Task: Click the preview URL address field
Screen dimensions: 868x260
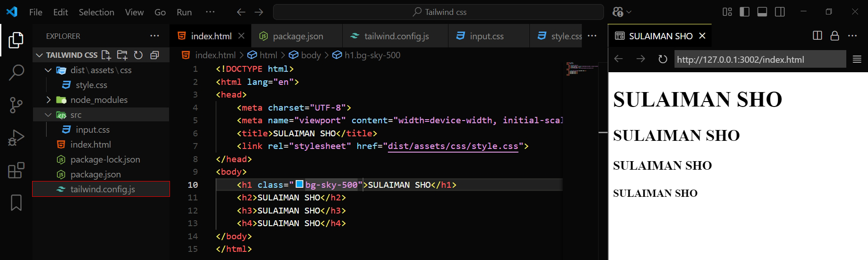Action: (x=760, y=60)
